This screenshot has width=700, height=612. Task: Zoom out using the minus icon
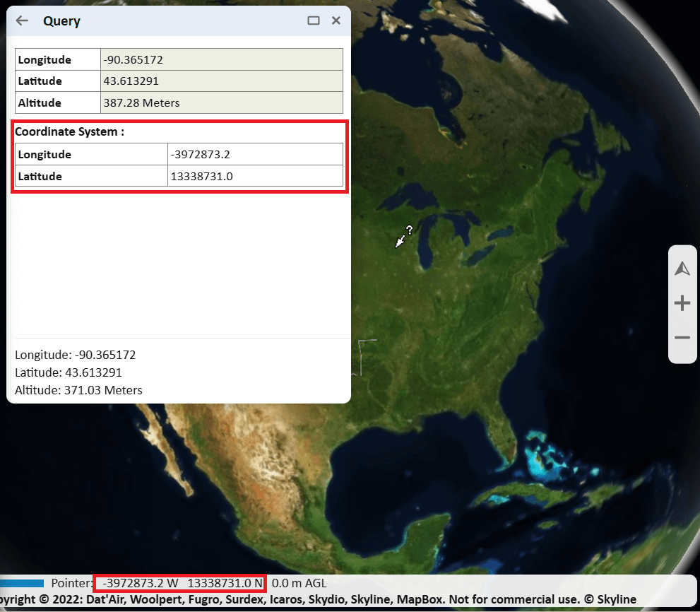[x=682, y=337]
